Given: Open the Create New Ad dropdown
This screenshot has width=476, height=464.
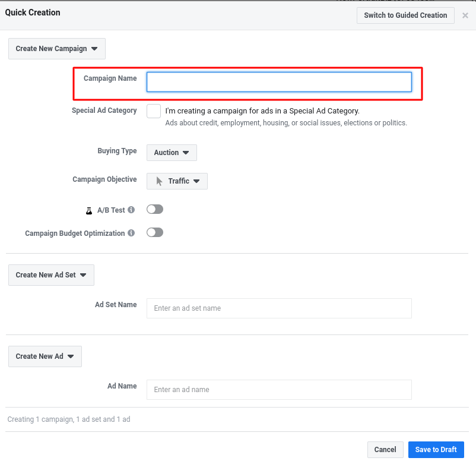Looking at the screenshot, I should (45, 356).
